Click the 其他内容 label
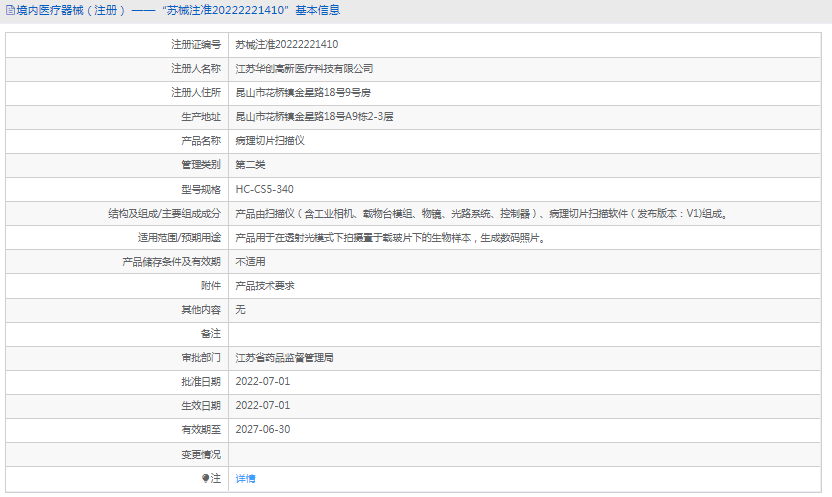This screenshot has width=832, height=497. pos(201,310)
